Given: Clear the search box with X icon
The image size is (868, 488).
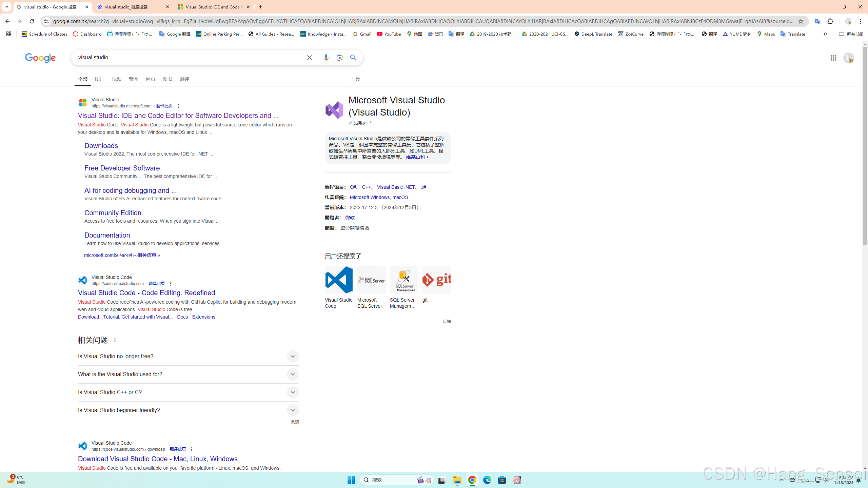Looking at the screenshot, I should [309, 58].
